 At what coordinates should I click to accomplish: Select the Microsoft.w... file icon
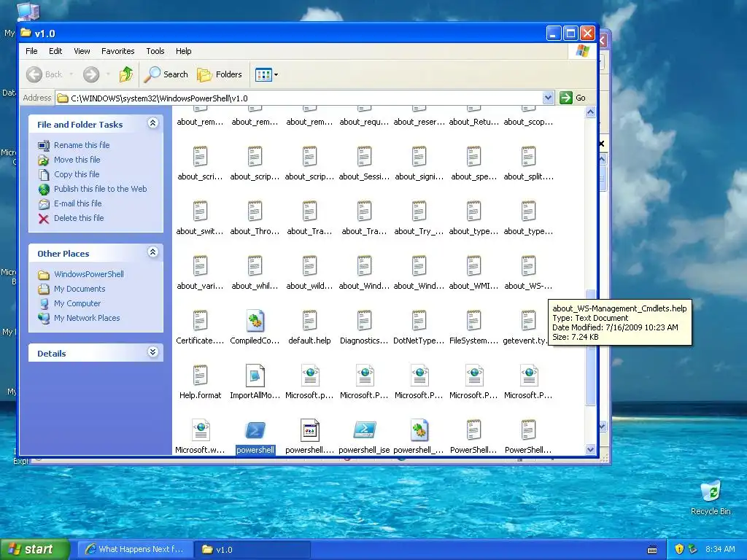(x=200, y=430)
